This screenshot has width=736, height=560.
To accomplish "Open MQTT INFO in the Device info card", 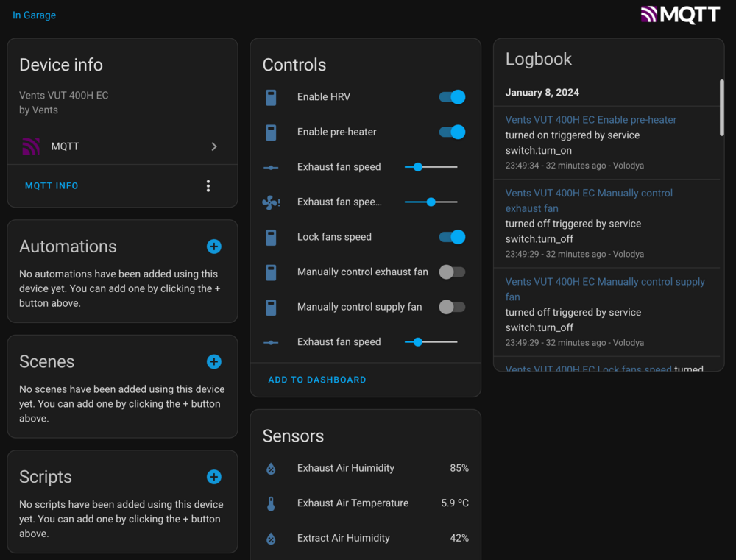I will pyautogui.click(x=52, y=185).
